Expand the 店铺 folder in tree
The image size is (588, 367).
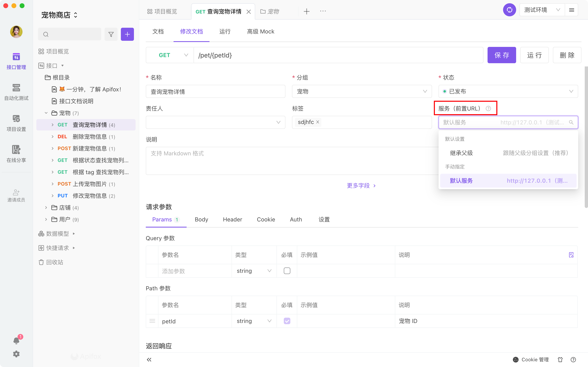(x=46, y=208)
